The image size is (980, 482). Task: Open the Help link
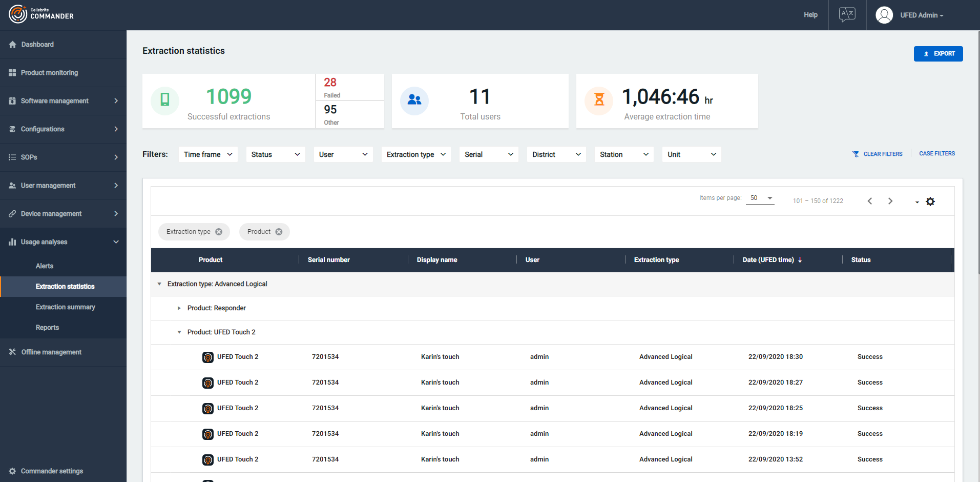click(x=810, y=15)
